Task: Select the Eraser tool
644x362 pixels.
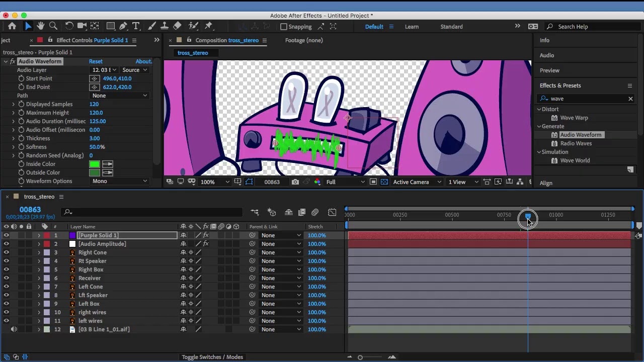Action: tap(177, 26)
